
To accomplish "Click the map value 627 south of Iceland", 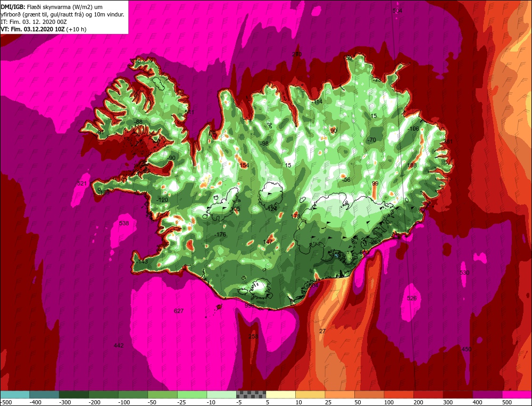I will [x=178, y=311].
